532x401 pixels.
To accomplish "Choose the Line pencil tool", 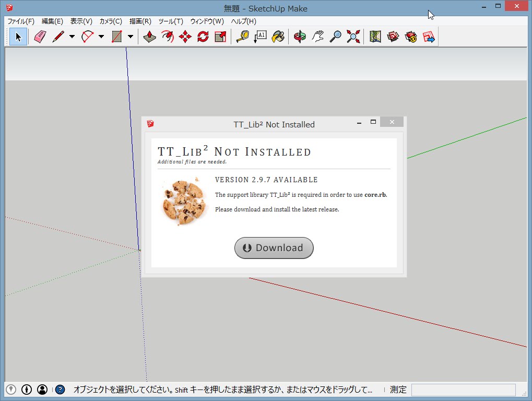I will (x=58, y=37).
